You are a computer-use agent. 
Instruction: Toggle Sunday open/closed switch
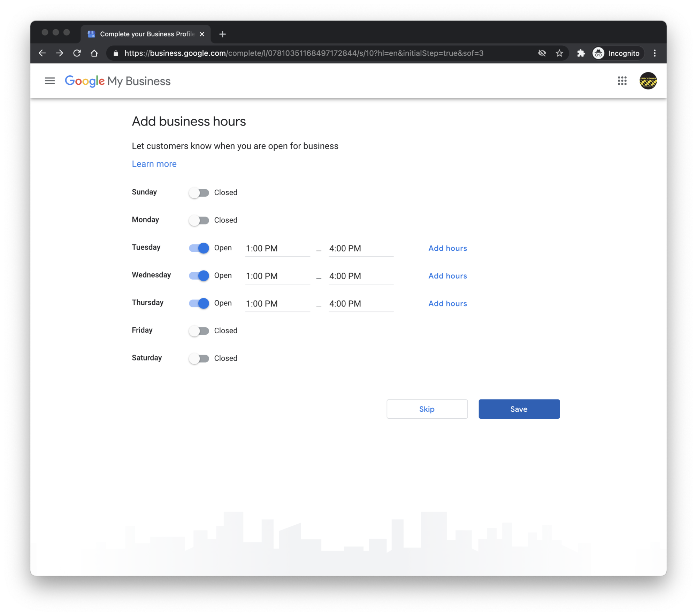(198, 193)
